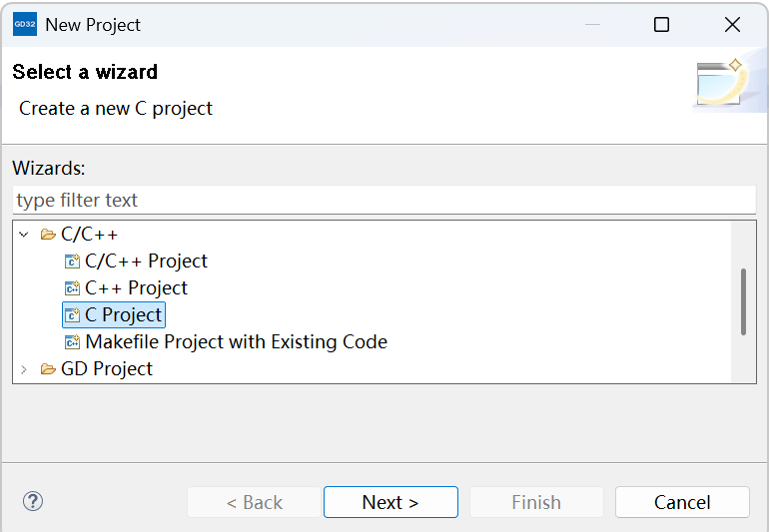Focus the type filter text field
The width and height of the screenshot is (769, 532).
pyautogui.click(x=384, y=200)
